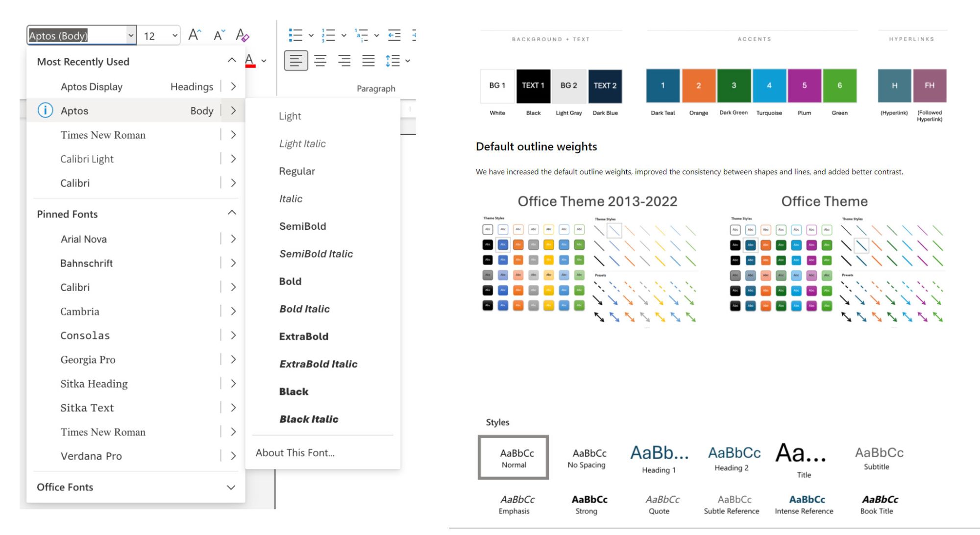Open the Line Spacing dropdown arrow
Viewport: 980px width, 535px height.
[408, 61]
